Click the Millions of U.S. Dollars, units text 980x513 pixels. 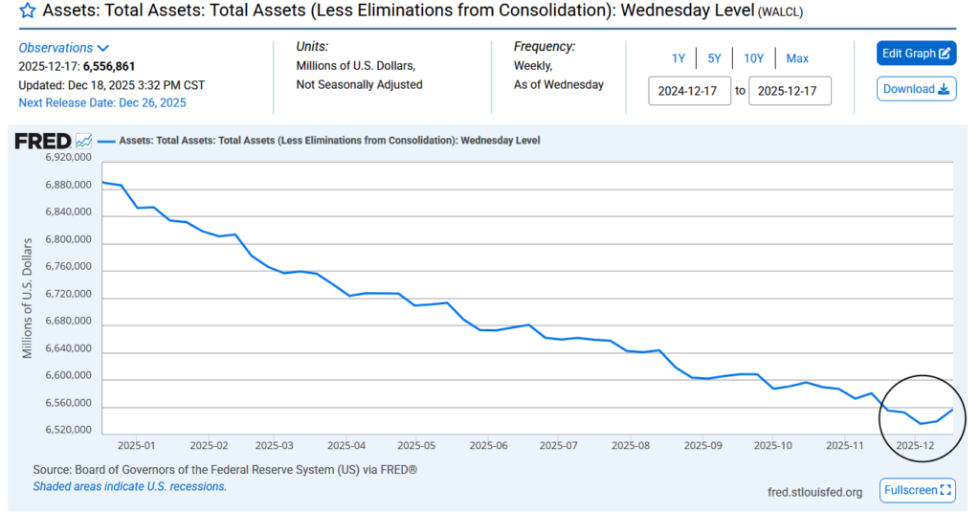click(356, 66)
